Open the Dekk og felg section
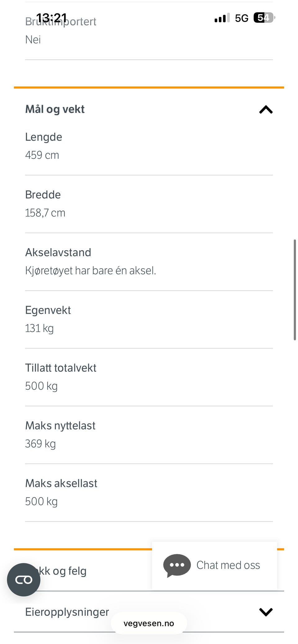Viewport: 298px width, 644px height. (x=62, y=571)
